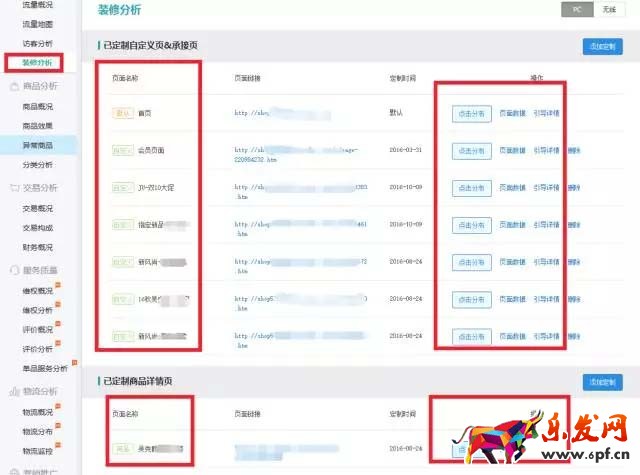The width and height of the screenshot is (640, 475).
Task: Open 引导详情 for the 首页 row
Action: click(546, 114)
